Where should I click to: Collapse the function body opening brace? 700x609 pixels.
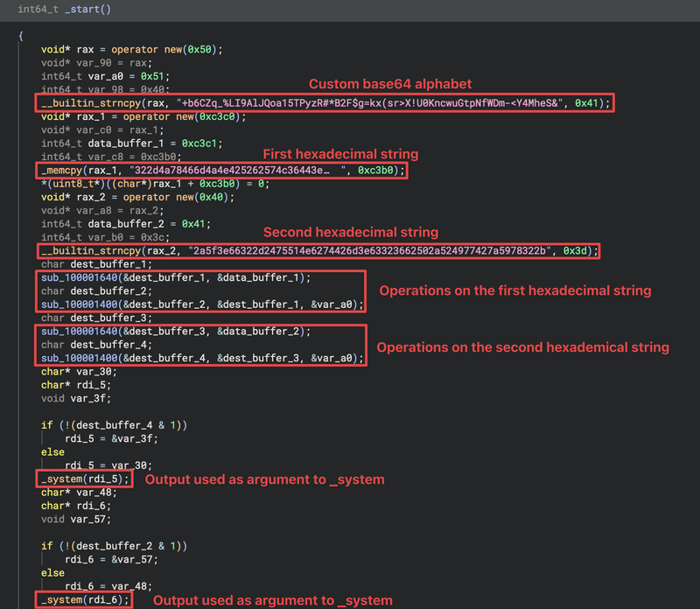pyautogui.click(x=19, y=36)
